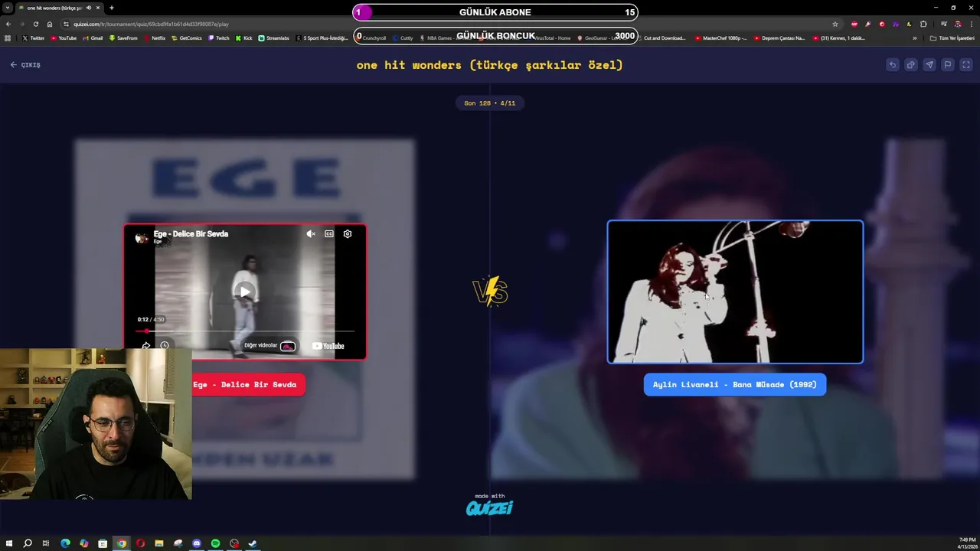Open Opera browser from the taskbar
This screenshot has height=551, width=980.
pos(140,543)
